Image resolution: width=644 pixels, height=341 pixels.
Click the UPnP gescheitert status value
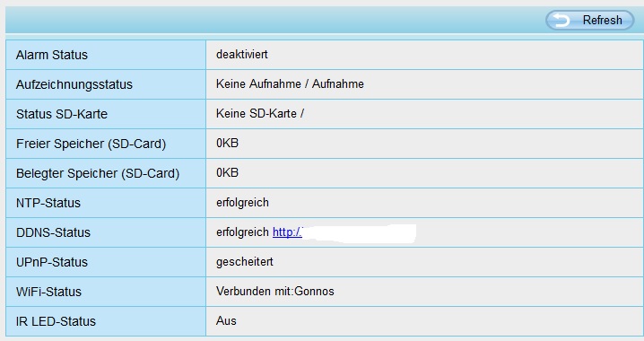coord(244,262)
